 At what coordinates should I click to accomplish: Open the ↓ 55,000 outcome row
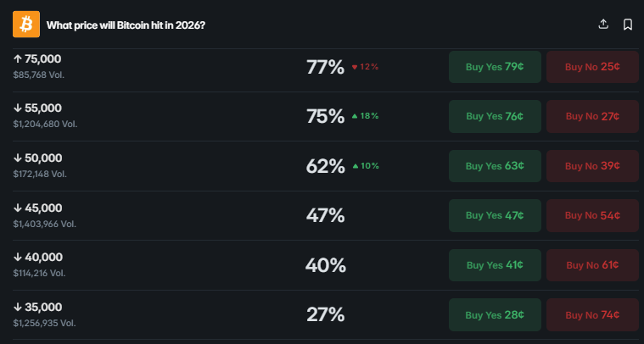pos(38,108)
